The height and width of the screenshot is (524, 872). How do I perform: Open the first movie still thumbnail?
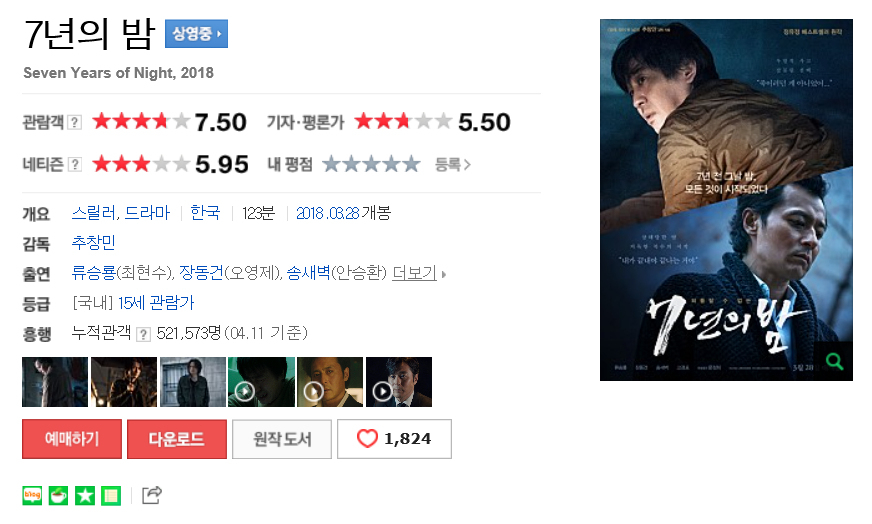[x=55, y=382]
